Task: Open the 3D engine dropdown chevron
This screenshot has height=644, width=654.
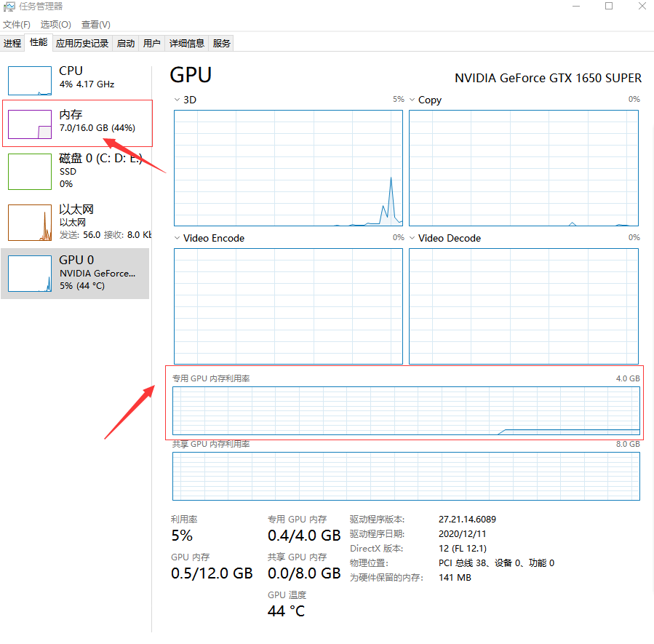Action: point(177,100)
